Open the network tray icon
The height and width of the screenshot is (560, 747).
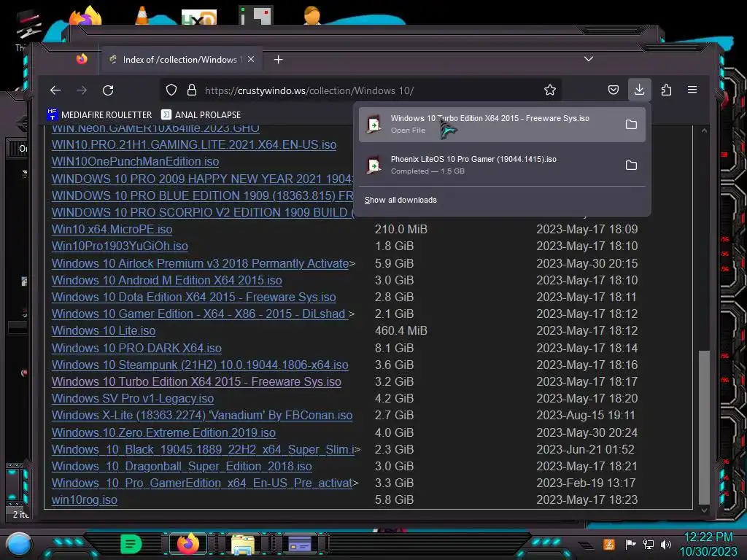coord(648,544)
